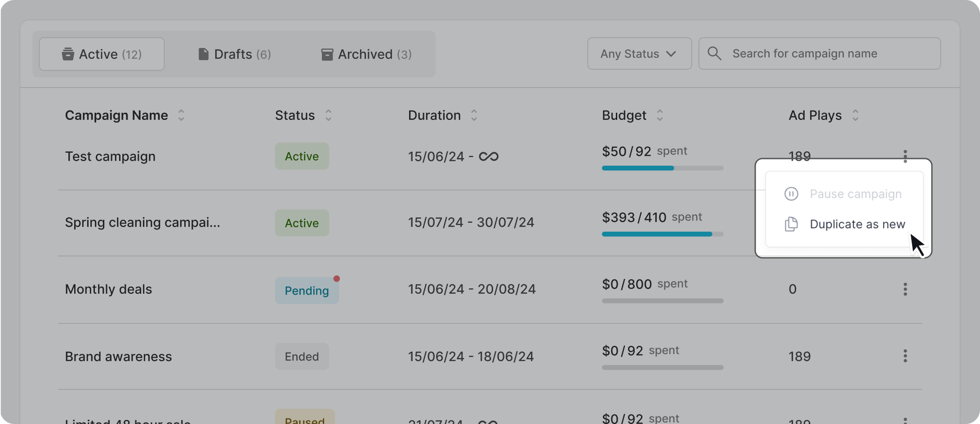Screen dimensions: 980x424
Task: Click the Spring cleaning budget progress bar
Action: point(662,234)
